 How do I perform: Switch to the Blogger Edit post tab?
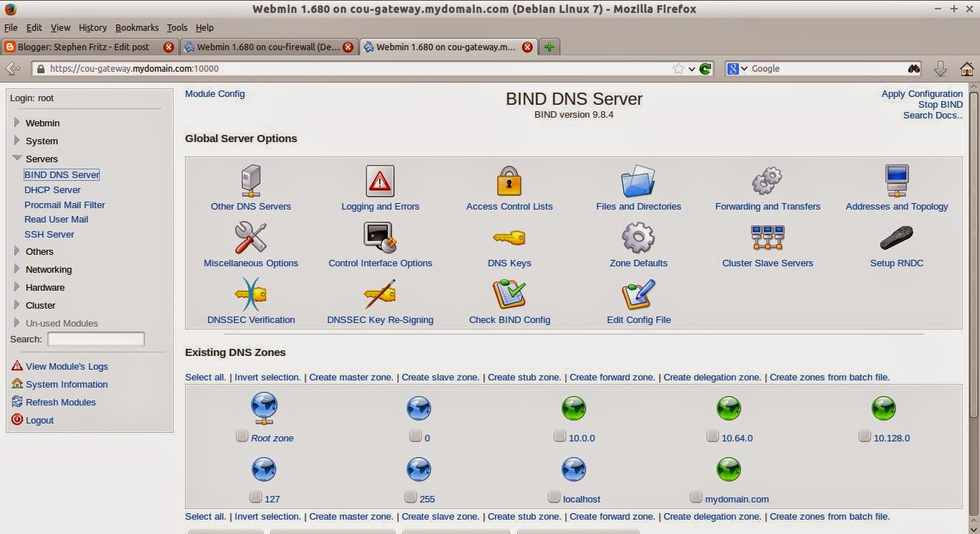pos(88,47)
